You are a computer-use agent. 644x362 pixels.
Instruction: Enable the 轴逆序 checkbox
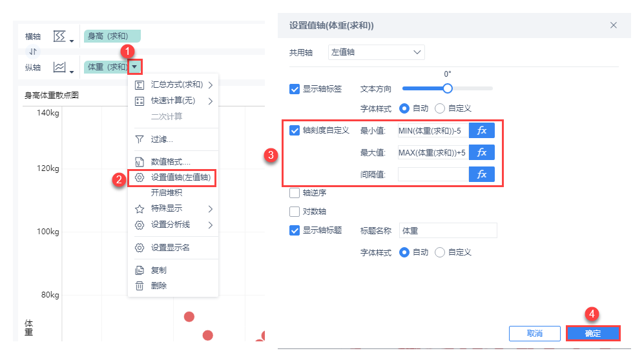point(295,192)
